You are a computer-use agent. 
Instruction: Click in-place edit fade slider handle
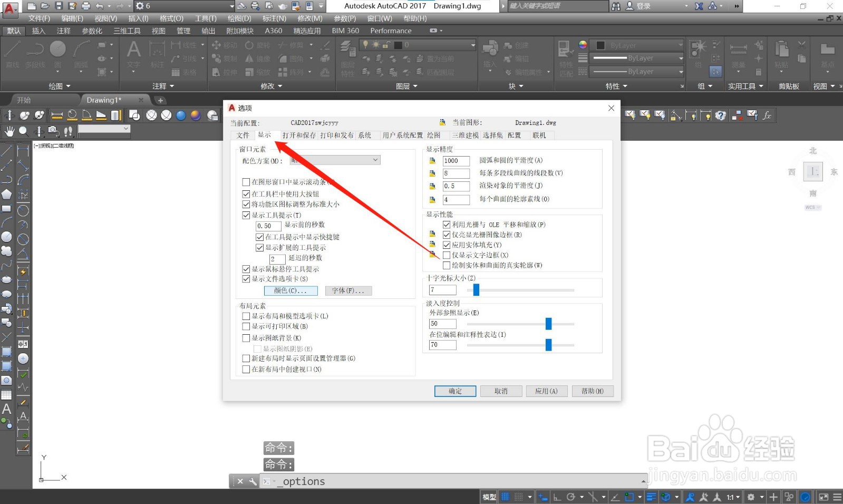[548, 345]
